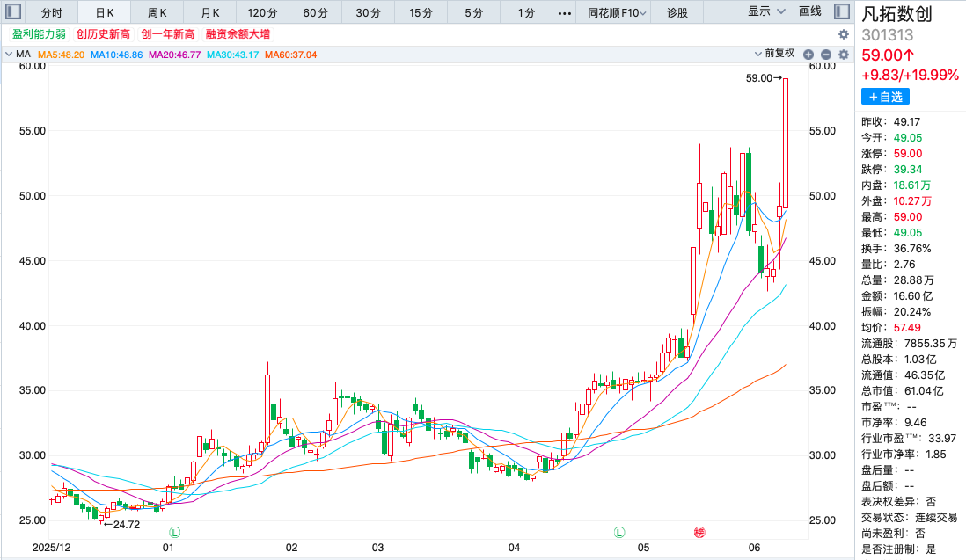966x560 pixels.
Task: Expand the 显示 display dropdown
Action: (x=766, y=11)
